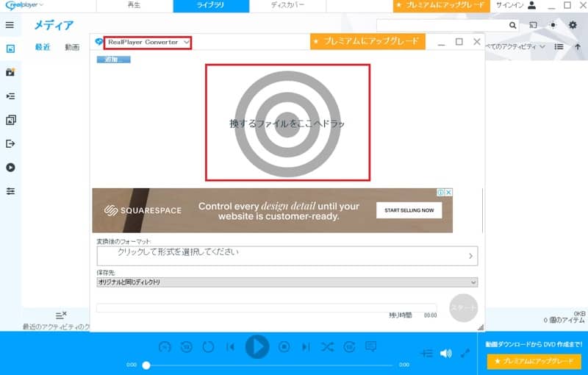
Task: Click the サインイン sign-in link
Action: click(x=509, y=5)
